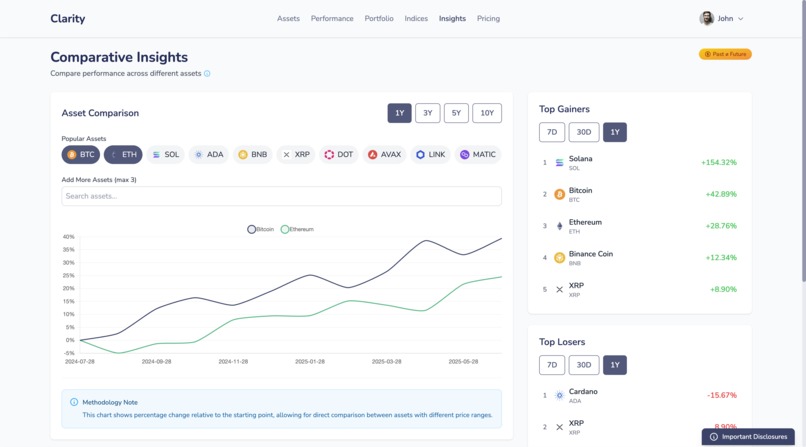806x447 pixels.
Task: Click Bitcoin +42.89% value
Action: [x=721, y=194]
